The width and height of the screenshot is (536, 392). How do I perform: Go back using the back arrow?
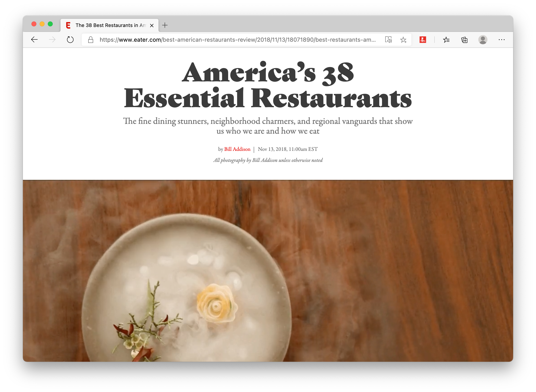click(34, 40)
